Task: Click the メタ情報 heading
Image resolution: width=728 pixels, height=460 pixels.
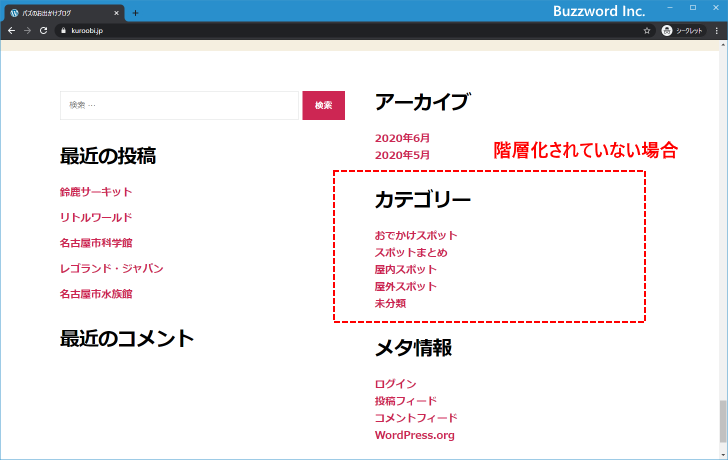Action: point(413,348)
